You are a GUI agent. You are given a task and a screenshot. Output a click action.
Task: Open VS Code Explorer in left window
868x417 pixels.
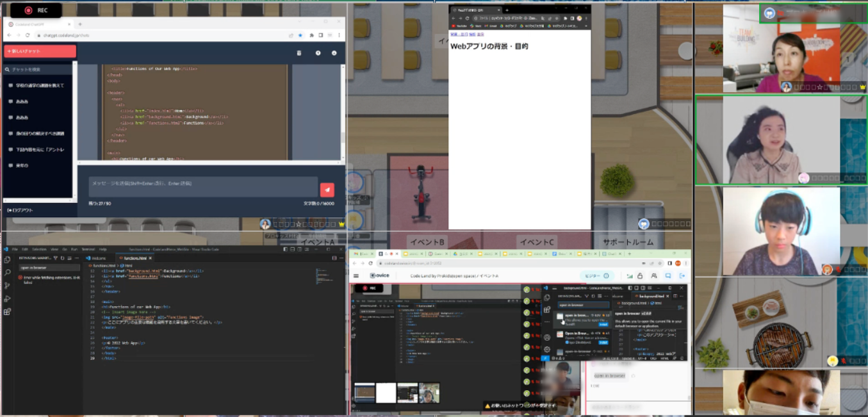(x=7, y=259)
